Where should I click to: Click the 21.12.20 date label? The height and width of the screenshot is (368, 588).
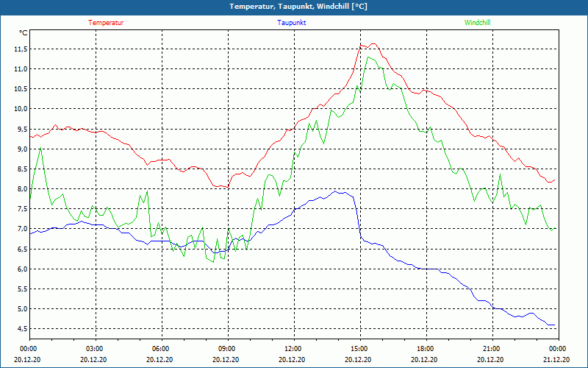557,359
